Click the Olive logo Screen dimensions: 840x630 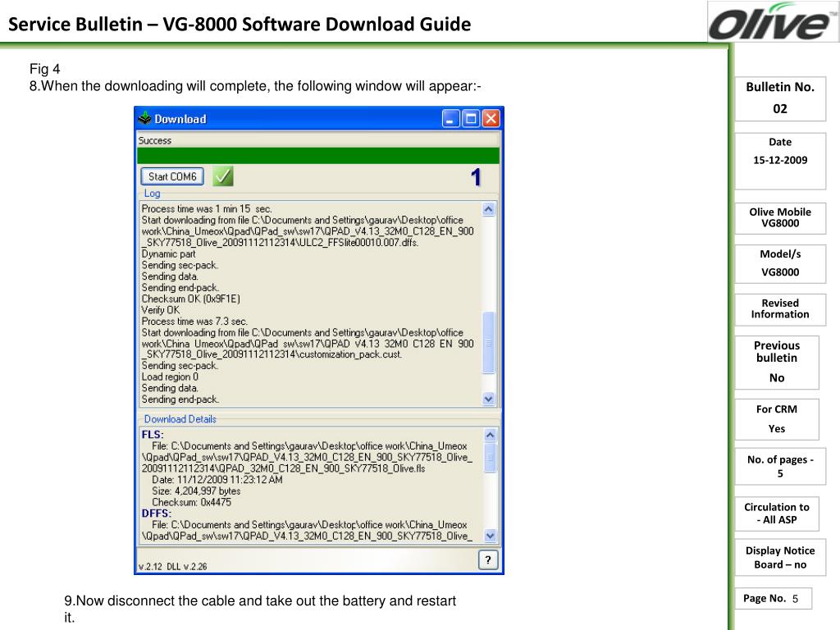tap(773, 22)
